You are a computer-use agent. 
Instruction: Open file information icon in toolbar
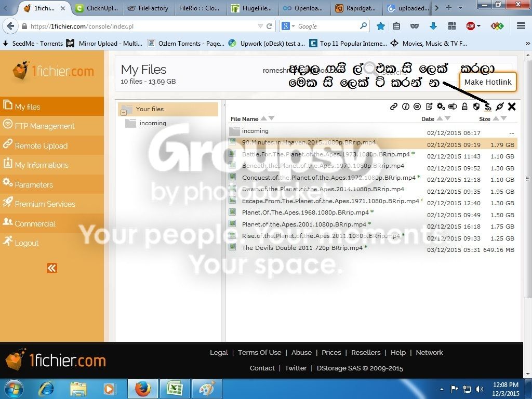[x=405, y=107]
